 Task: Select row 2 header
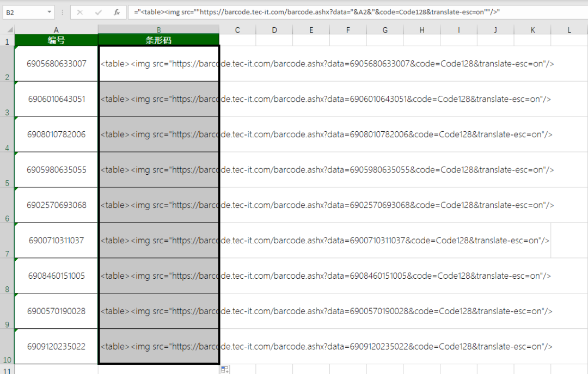[7, 64]
